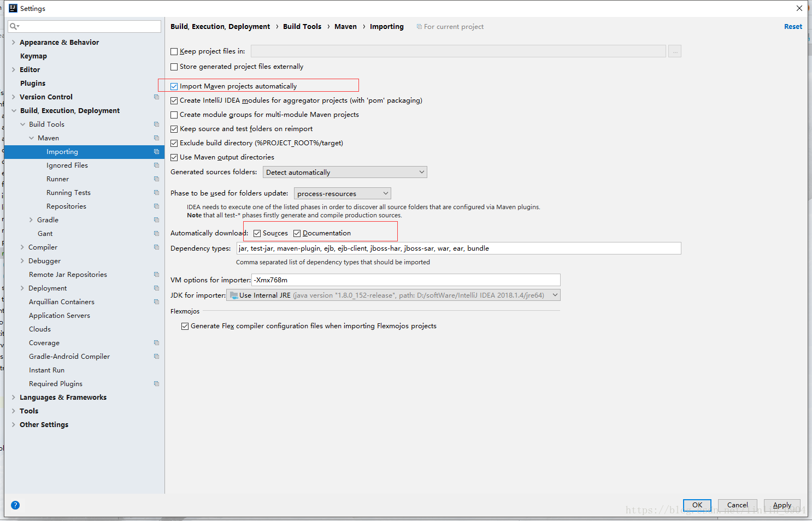The image size is (812, 521).
Task: Click project-level icon beside Repositories
Action: pos(156,206)
